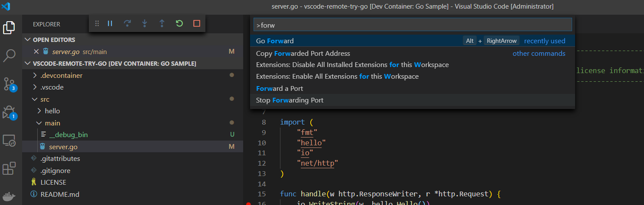
Task: Step over in the debug toolbar
Action: [x=127, y=23]
